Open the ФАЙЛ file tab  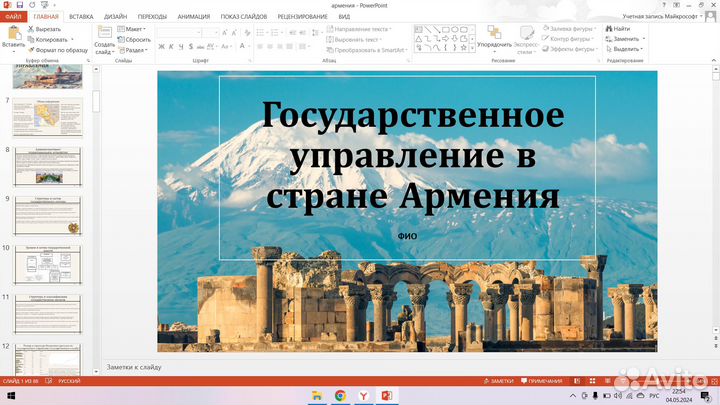coord(13,17)
